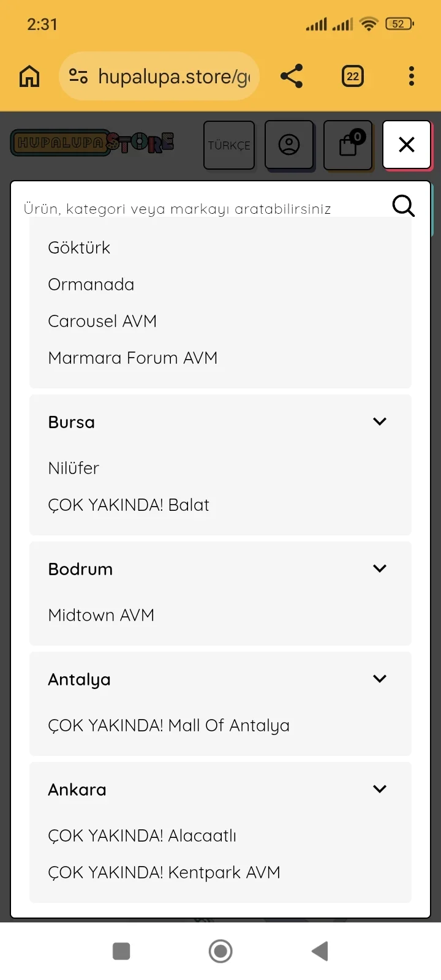Collapse the Antalya section chevron
Image resolution: width=441 pixels, height=980 pixels.
[380, 679]
